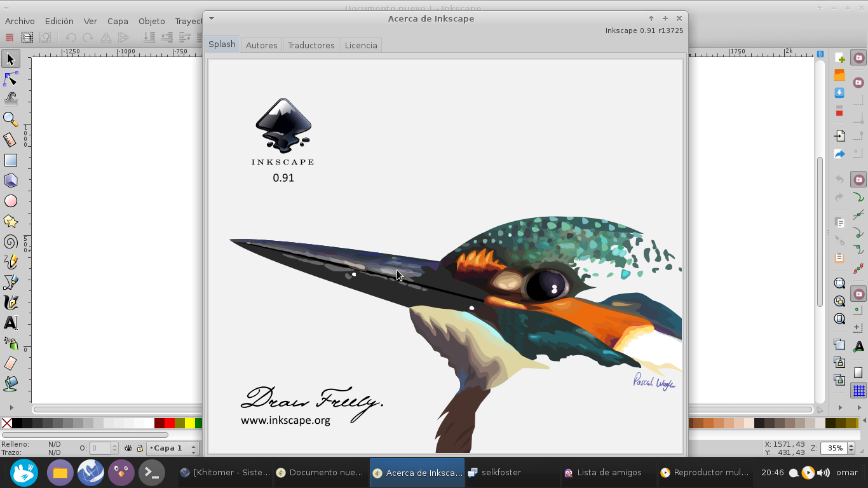Screen dimensions: 868x488
Task: Toggle Capa 1 layer lock icon
Action: 139,449
